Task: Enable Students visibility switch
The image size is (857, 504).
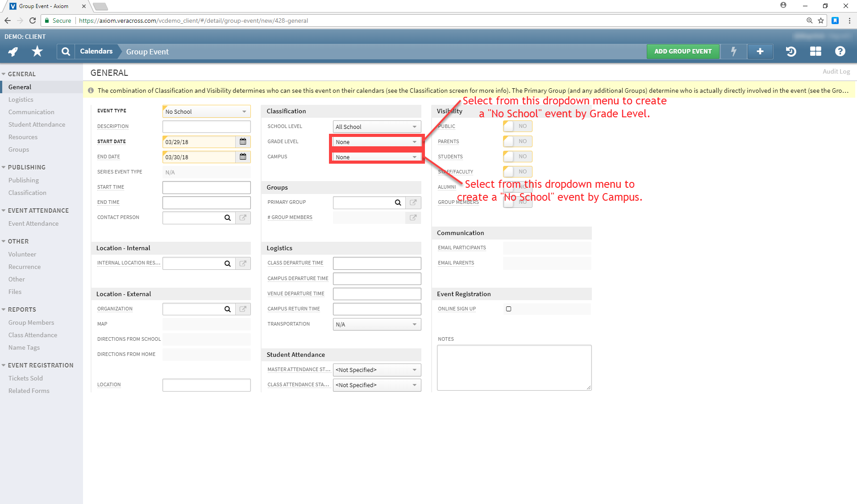Action: click(517, 157)
